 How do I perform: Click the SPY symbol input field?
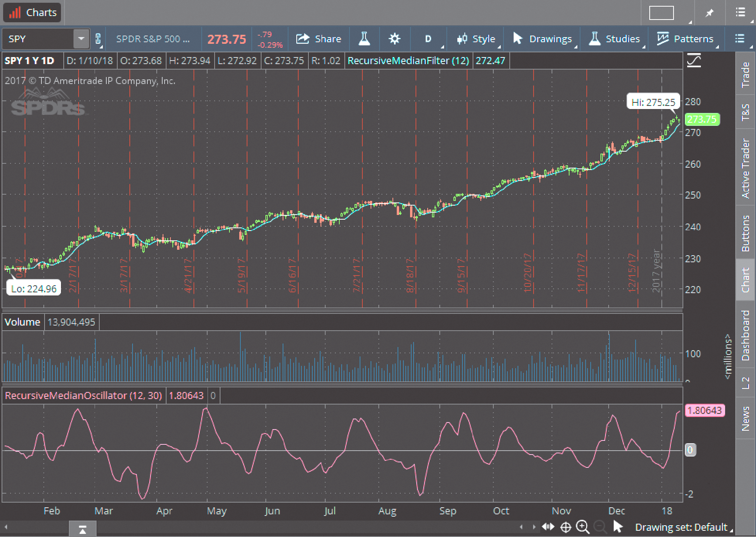[x=38, y=39]
